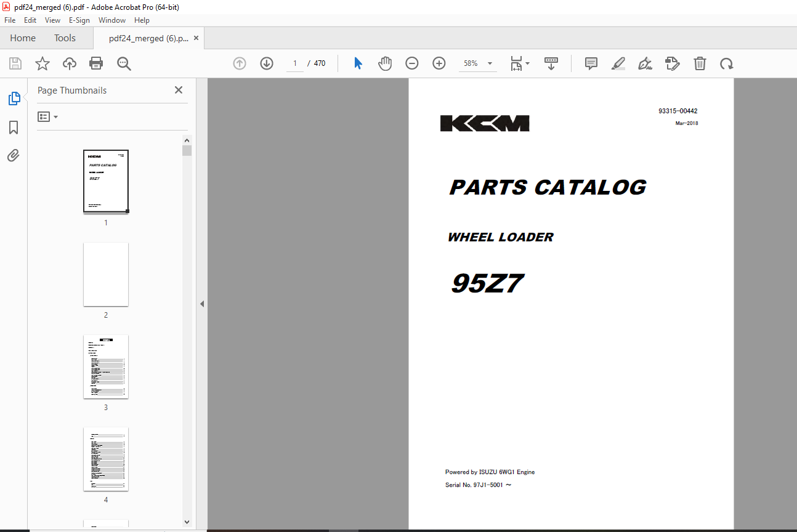
Task: Go to previous page arrow
Action: coord(240,63)
